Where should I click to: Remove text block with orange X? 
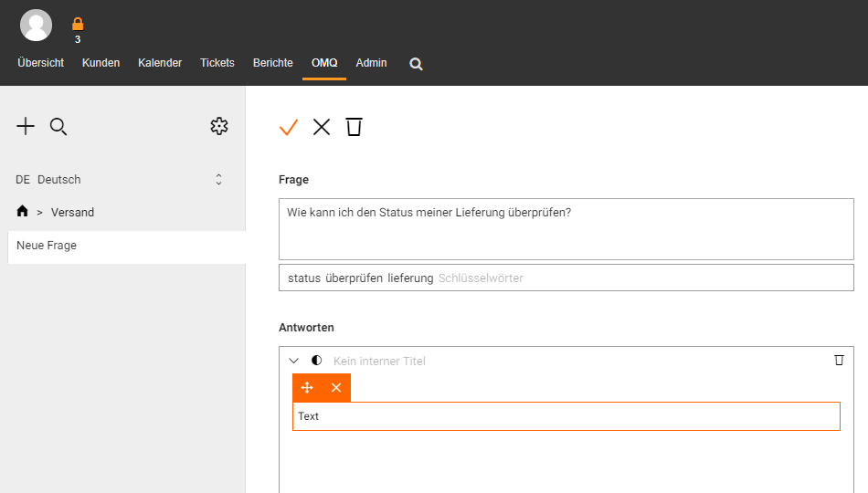[336, 387]
